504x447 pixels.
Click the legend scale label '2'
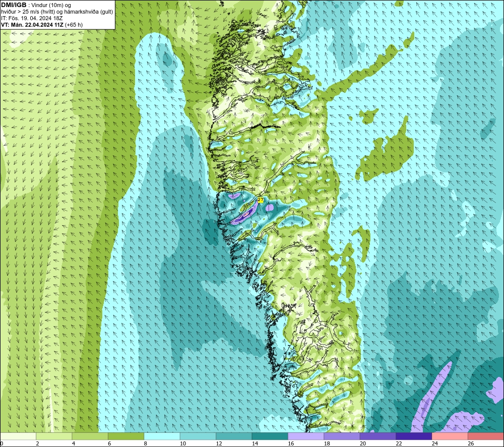point(38,443)
